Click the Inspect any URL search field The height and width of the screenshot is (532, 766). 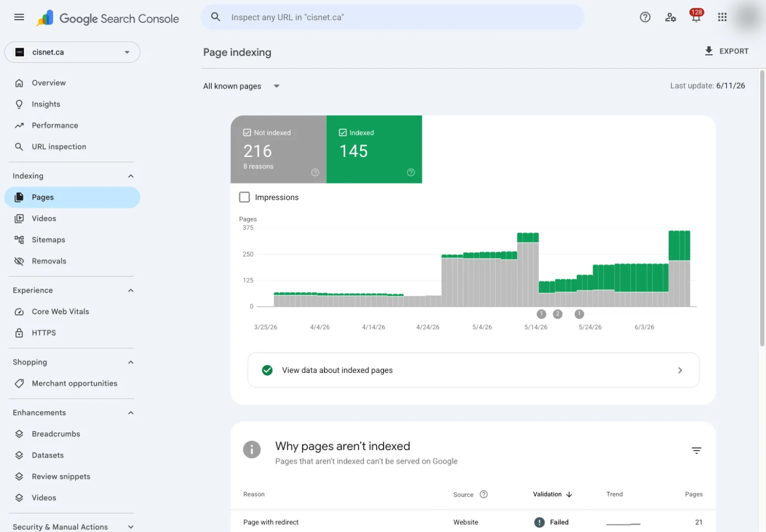click(x=393, y=17)
